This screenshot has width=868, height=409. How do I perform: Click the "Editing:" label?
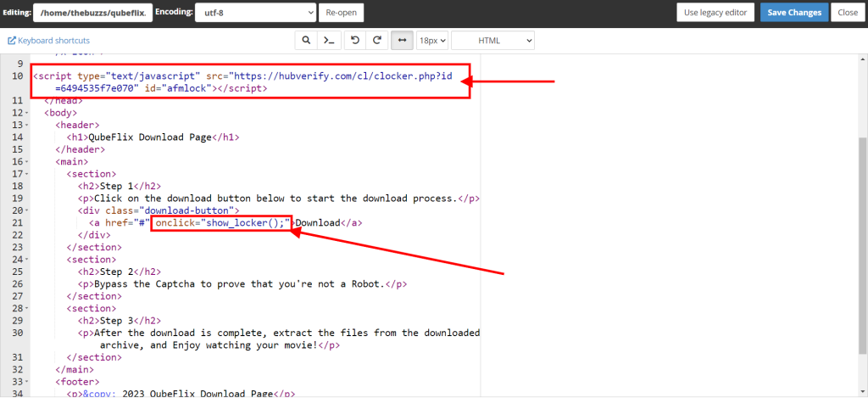click(x=17, y=12)
